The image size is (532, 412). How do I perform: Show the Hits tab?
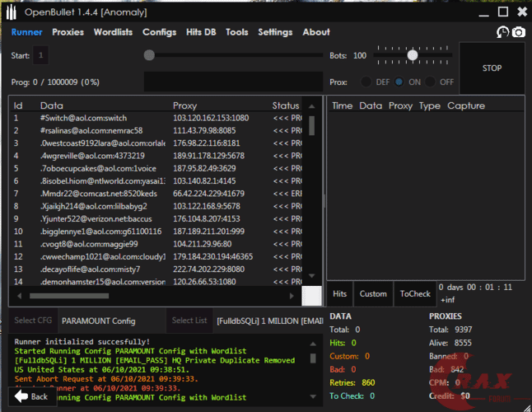(x=339, y=294)
